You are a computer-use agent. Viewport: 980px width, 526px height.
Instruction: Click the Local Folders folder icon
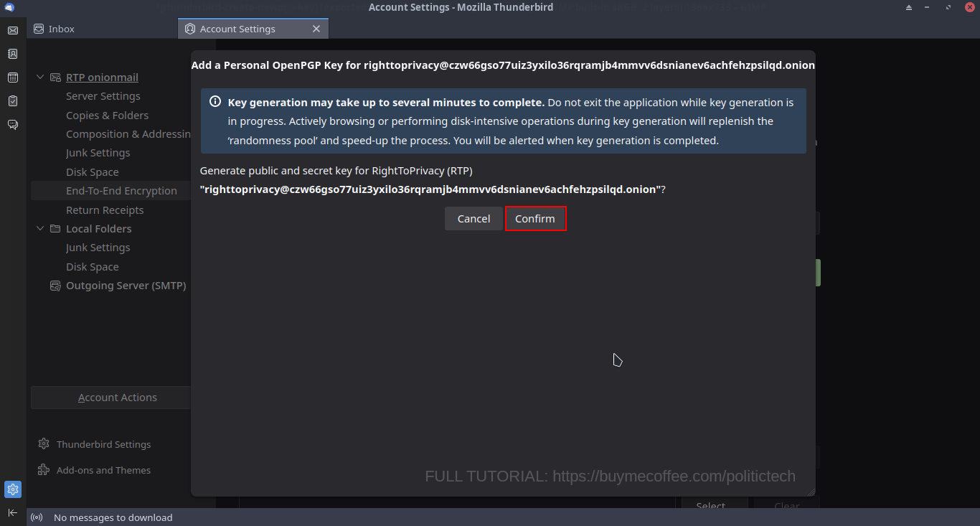55,229
